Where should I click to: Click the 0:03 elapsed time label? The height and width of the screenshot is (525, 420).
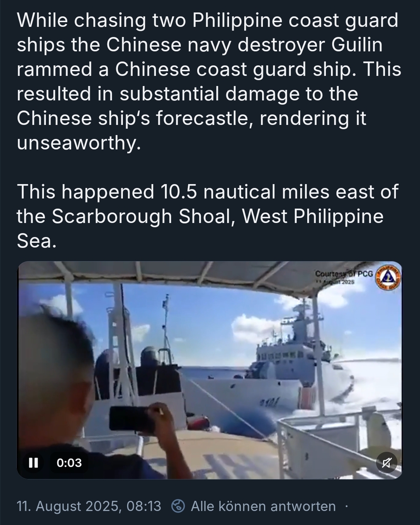69,462
